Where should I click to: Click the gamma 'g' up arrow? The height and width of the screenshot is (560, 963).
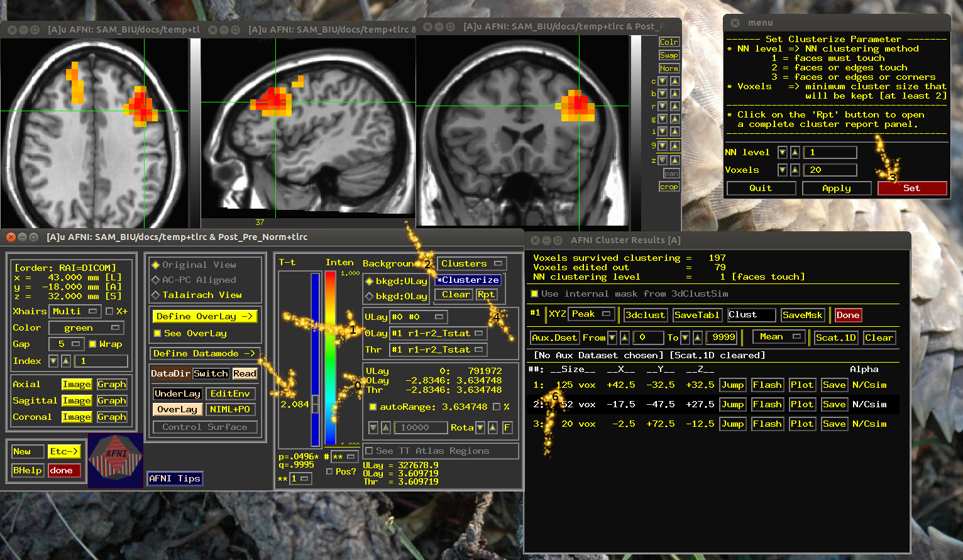pyautogui.click(x=674, y=119)
